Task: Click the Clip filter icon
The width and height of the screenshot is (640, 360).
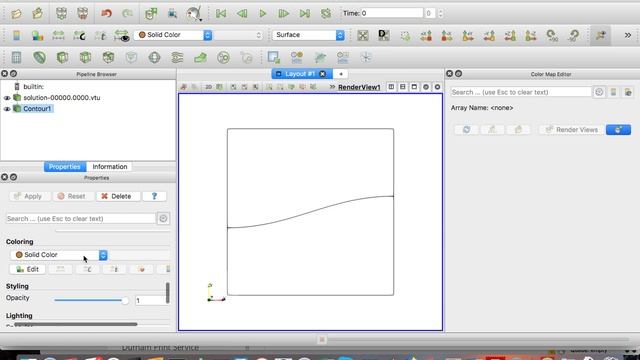Action: [62, 58]
